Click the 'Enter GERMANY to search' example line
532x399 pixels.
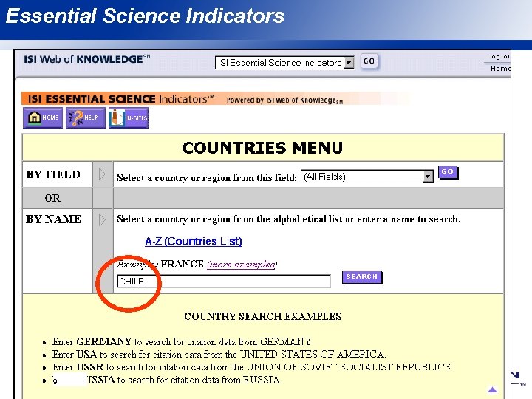[x=183, y=341]
